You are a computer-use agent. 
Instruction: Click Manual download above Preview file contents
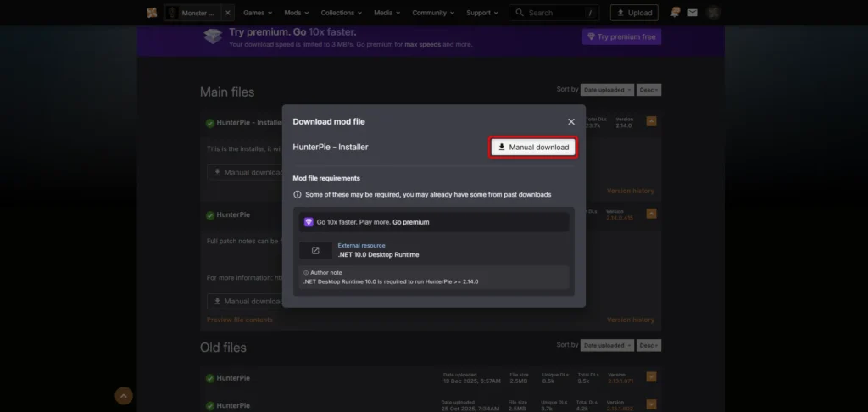tap(245, 301)
